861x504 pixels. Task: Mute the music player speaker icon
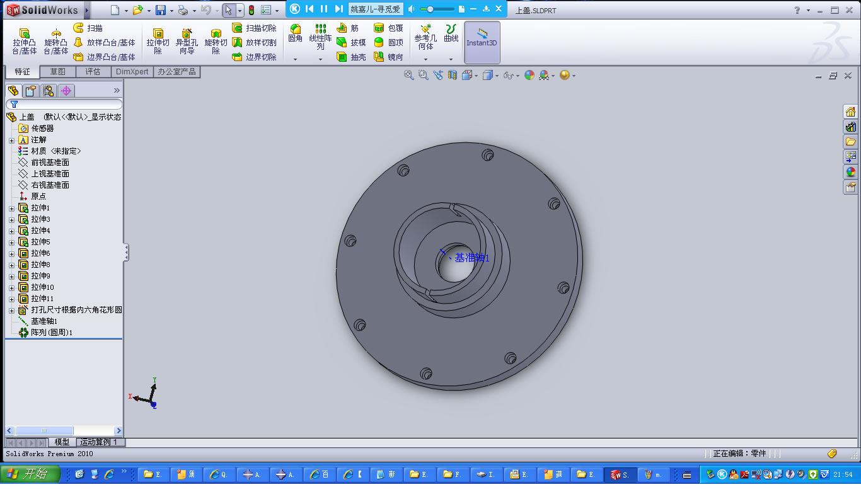pos(412,9)
